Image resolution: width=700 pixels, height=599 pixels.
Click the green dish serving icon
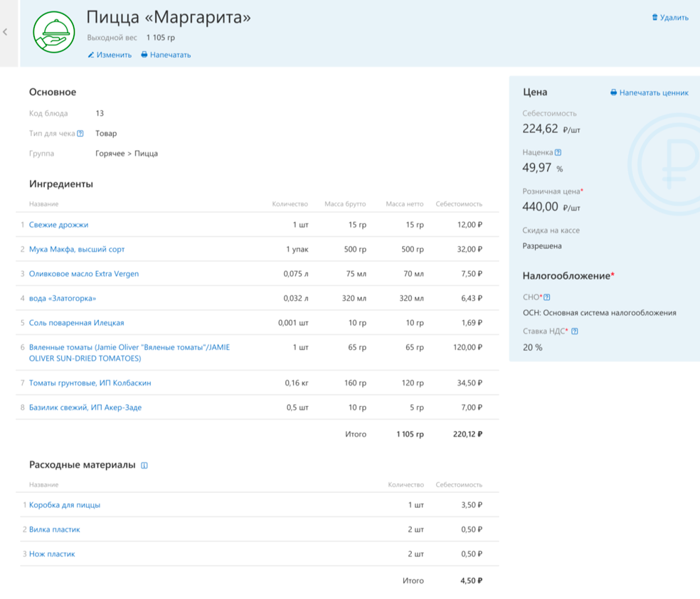click(x=54, y=32)
